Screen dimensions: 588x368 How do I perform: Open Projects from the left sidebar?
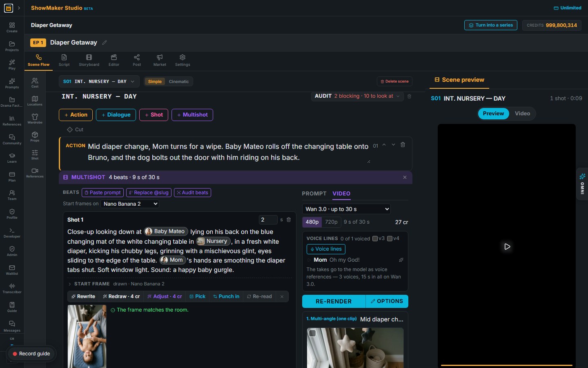click(x=12, y=46)
